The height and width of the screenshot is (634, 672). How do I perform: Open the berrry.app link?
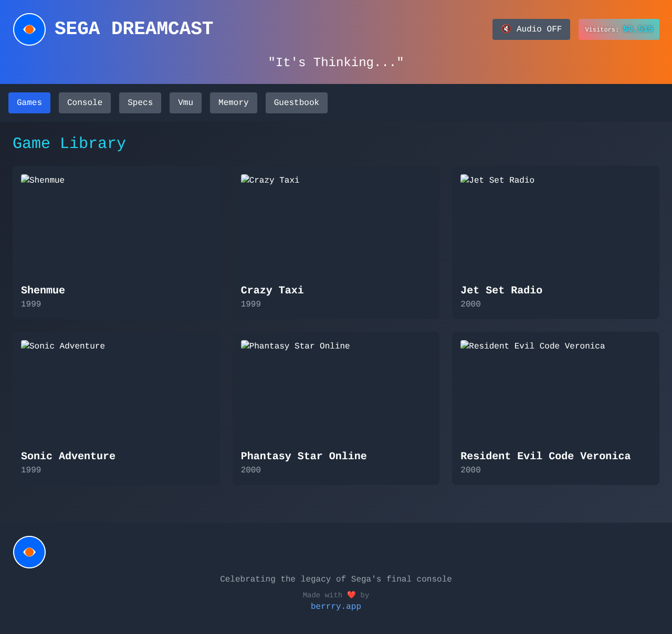[x=335, y=606]
